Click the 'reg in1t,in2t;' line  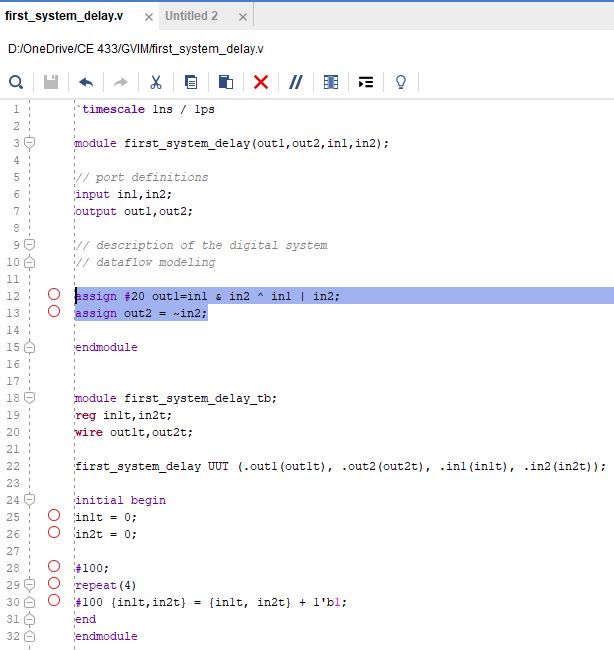click(123, 415)
